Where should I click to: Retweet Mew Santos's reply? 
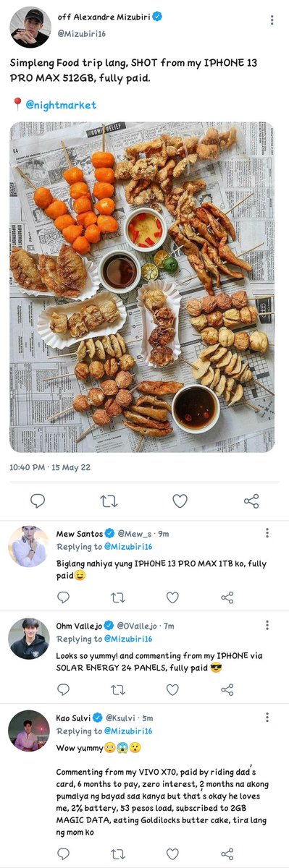coord(118,597)
